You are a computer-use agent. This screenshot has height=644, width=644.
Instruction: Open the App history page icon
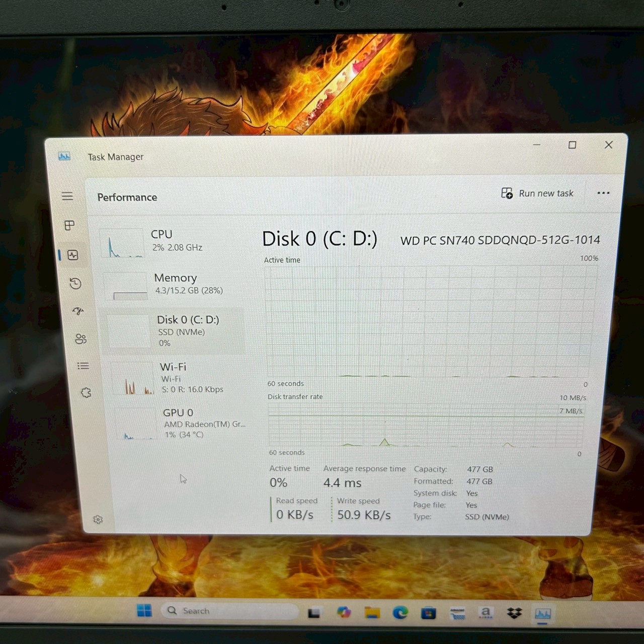(x=75, y=284)
